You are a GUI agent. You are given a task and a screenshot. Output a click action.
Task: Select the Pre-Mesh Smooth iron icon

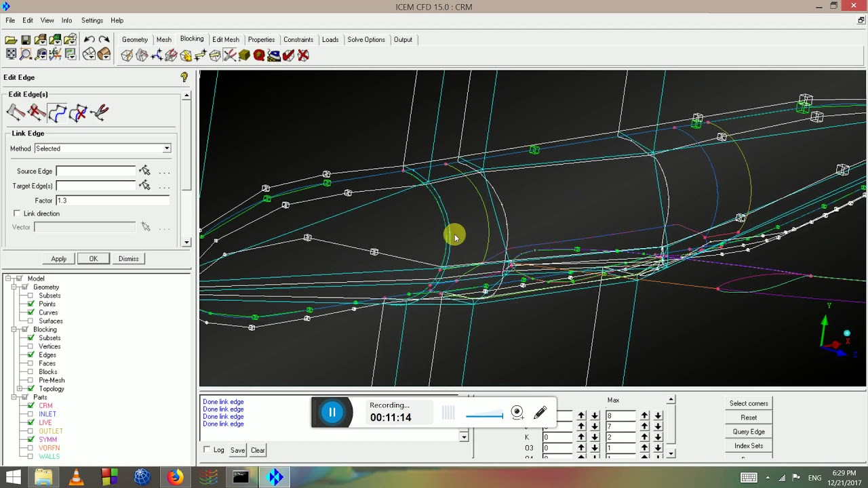tap(274, 56)
